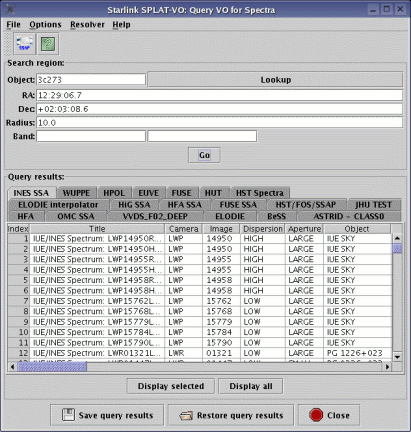Click the horizontal scrollbar right arrow
The image size is (411, 432).
pos(387,367)
